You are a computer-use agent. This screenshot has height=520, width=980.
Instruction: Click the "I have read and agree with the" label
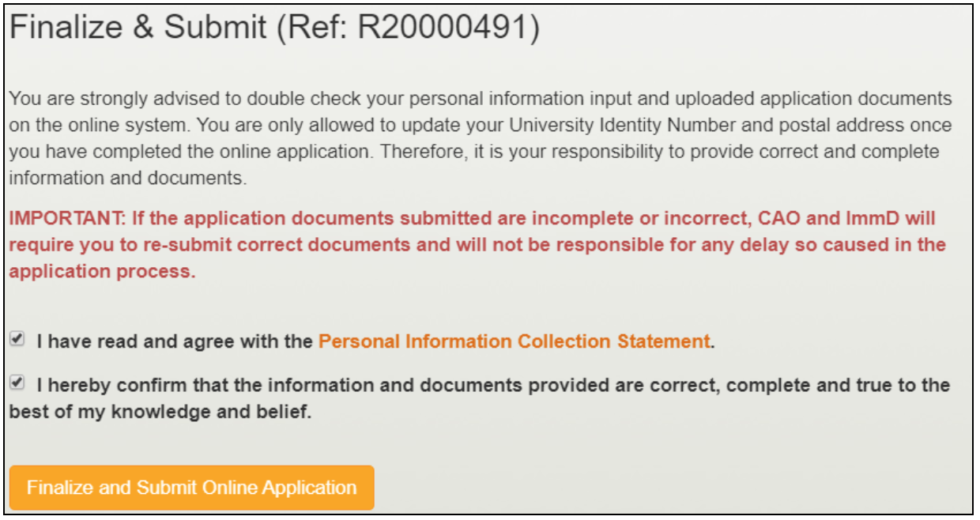(175, 341)
